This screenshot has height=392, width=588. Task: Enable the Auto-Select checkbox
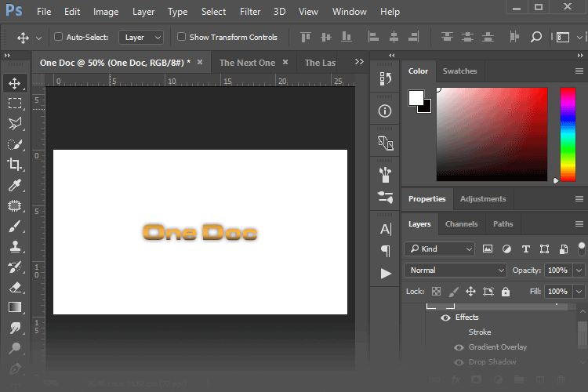coord(58,37)
